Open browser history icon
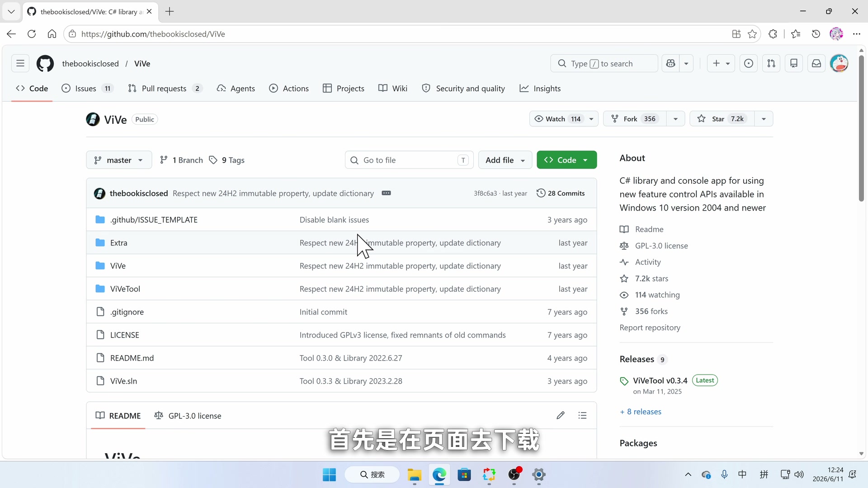868x488 pixels. coord(816,34)
